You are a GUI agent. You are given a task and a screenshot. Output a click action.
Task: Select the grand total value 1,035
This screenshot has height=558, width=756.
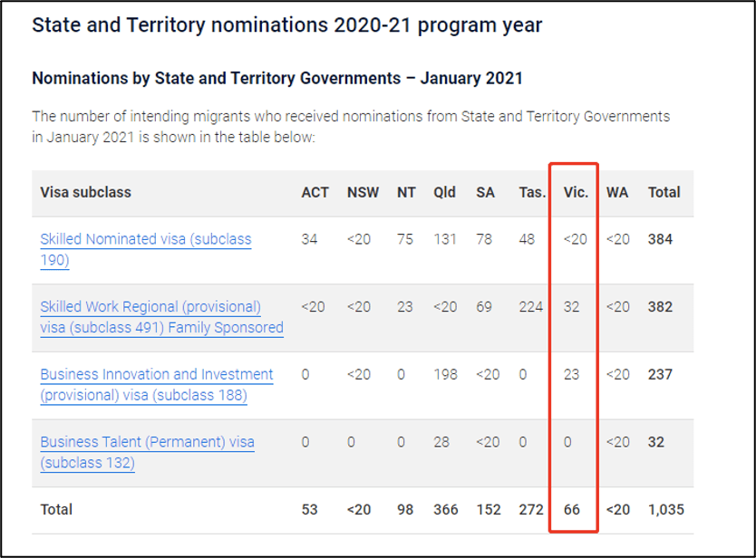(666, 509)
